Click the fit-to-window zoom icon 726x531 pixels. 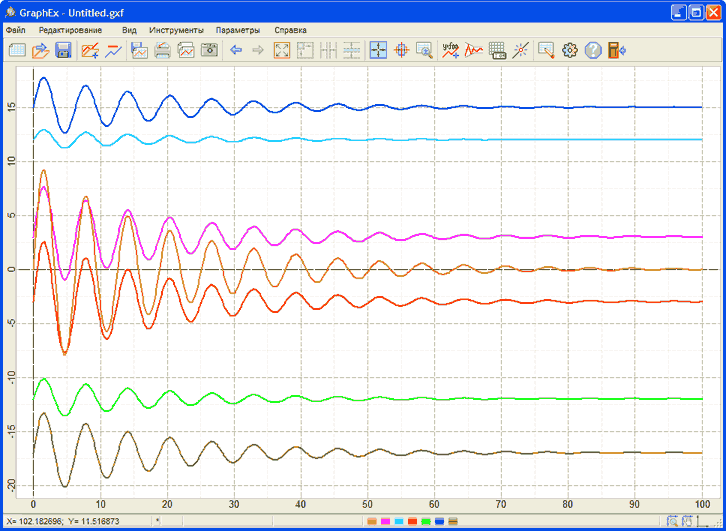tap(282, 50)
